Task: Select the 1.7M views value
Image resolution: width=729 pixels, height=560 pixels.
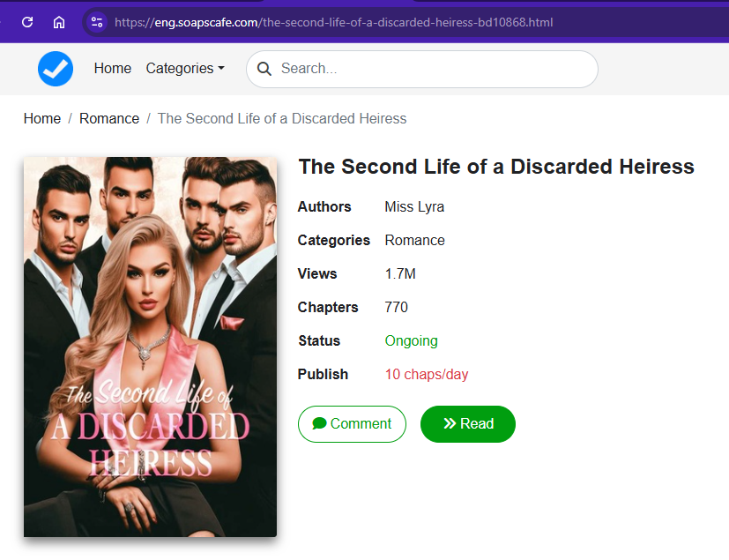Action: tap(400, 273)
